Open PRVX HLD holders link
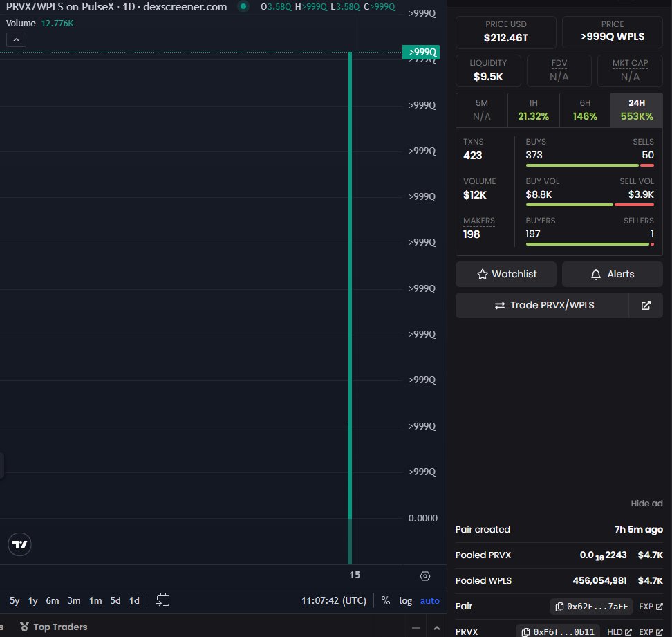 click(619, 632)
